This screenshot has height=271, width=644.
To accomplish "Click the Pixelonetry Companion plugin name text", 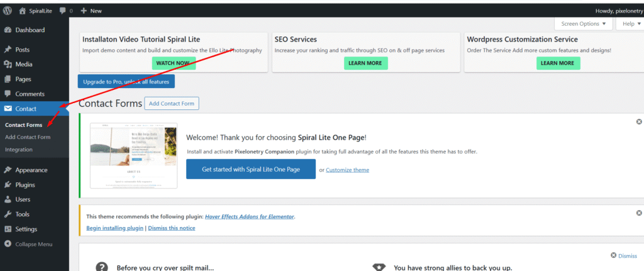I will (x=265, y=152).
